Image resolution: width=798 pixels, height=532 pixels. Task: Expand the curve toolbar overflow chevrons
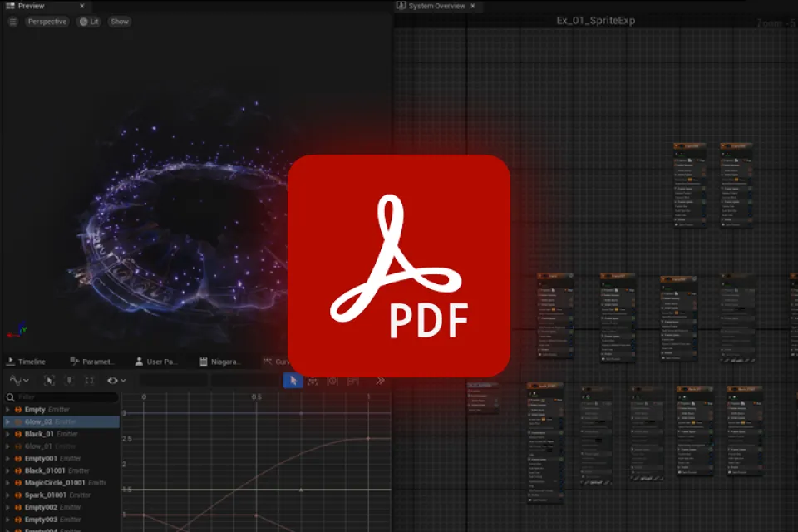380,381
